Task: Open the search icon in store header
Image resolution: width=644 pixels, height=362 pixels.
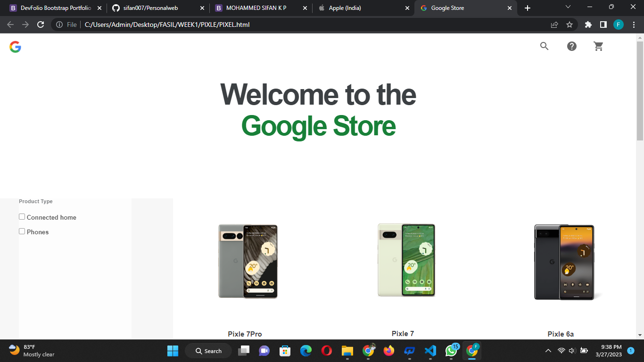Action: pyautogui.click(x=544, y=46)
